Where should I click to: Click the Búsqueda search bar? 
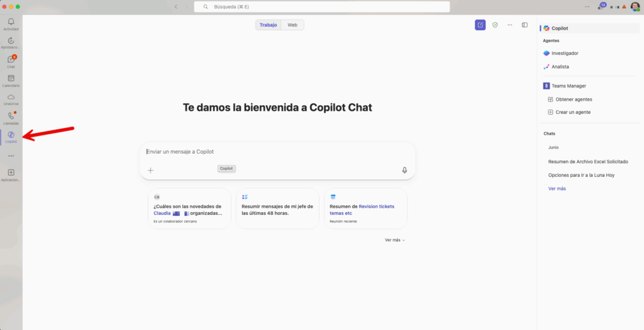pos(322,6)
